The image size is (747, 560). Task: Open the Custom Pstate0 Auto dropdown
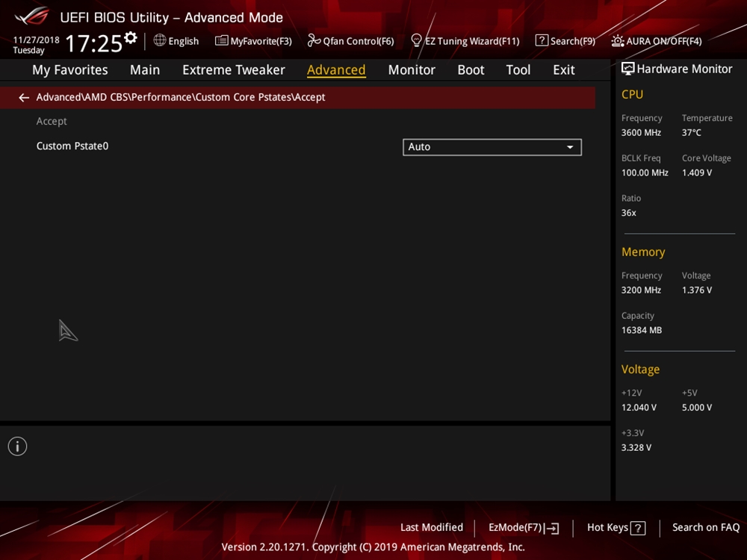pyautogui.click(x=492, y=147)
